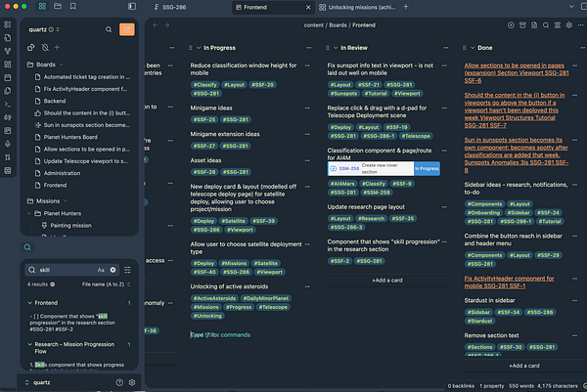The image size is (587, 392).
Task: Open Painting mission note
Action: click(x=70, y=226)
